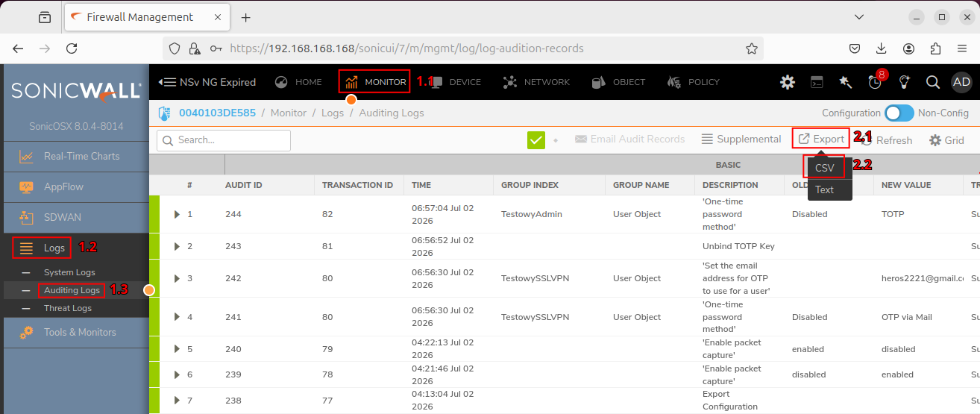Choose Text from the Export menu

[x=825, y=189]
